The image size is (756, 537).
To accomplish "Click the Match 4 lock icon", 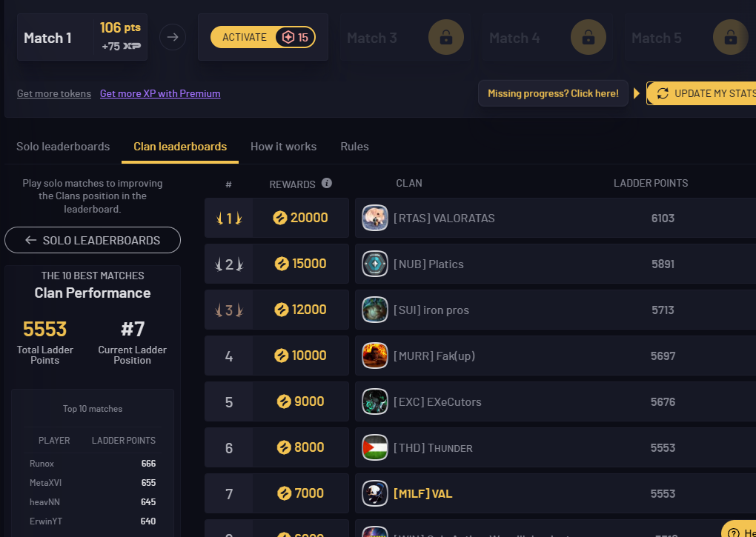I will click(x=588, y=37).
